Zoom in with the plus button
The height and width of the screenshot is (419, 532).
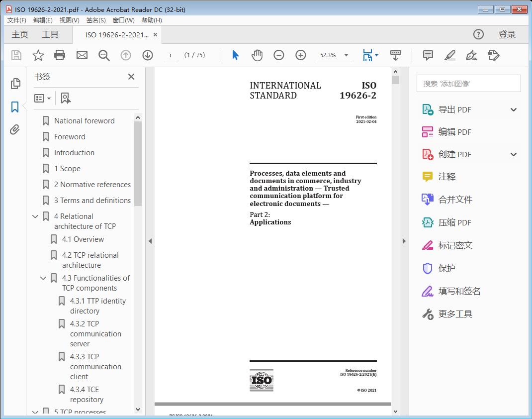301,55
